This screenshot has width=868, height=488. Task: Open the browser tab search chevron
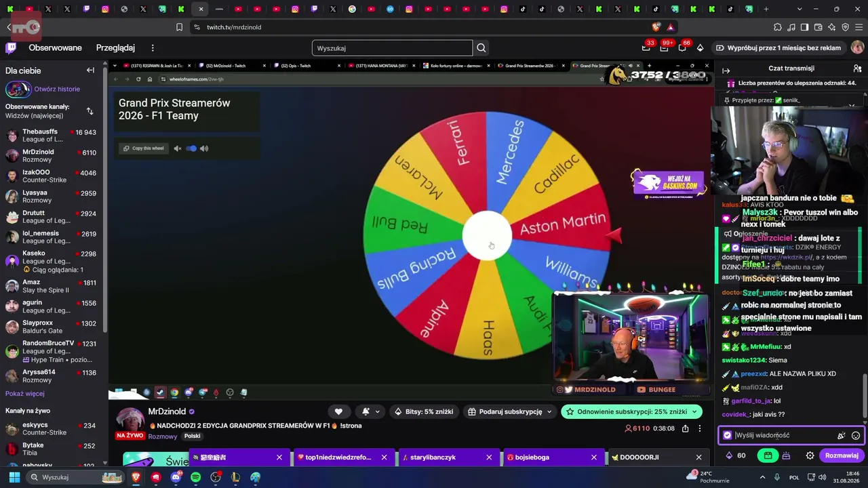point(800,9)
